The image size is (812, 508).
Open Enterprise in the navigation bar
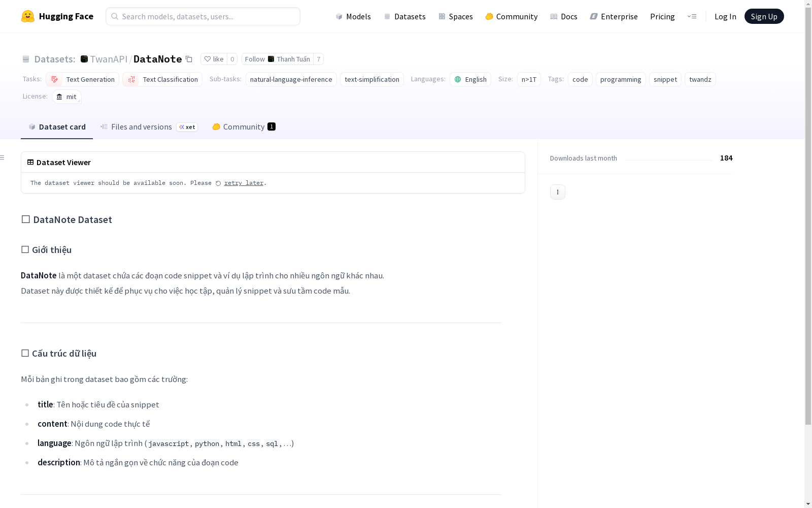point(614,16)
